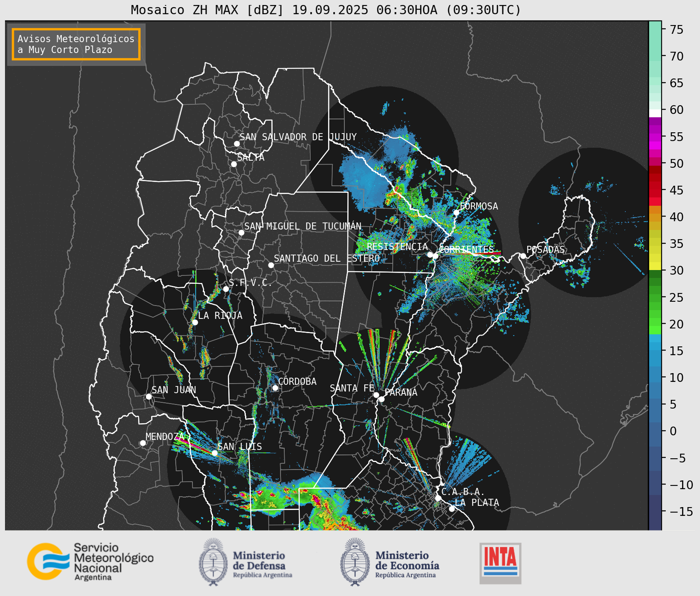
Task: Click the POSADAS city label
Action: 546,250
